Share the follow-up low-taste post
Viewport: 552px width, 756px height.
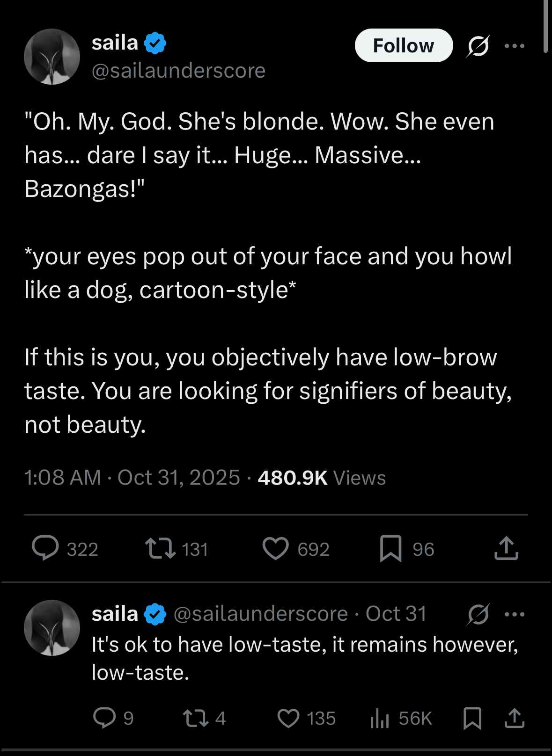(514, 718)
